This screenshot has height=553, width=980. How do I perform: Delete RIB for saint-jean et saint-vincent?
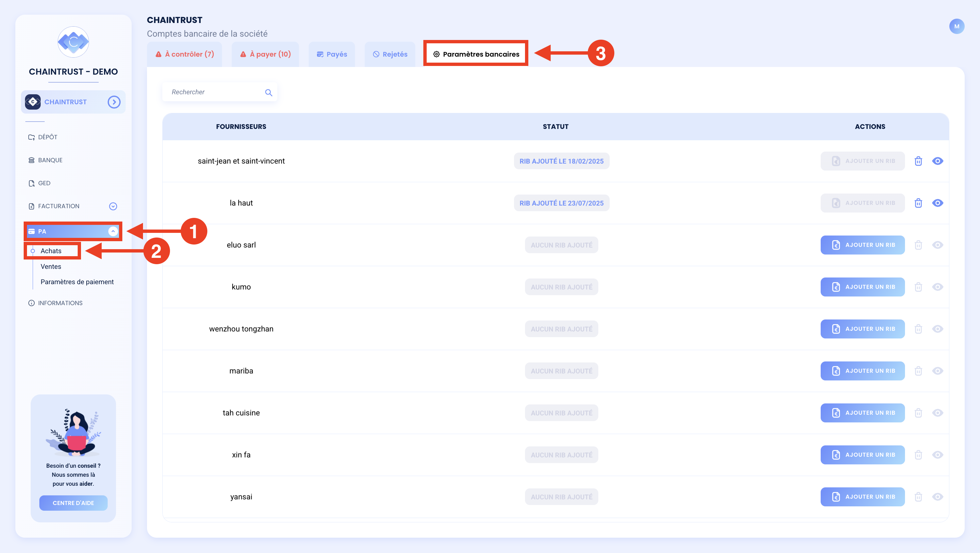(918, 161)
